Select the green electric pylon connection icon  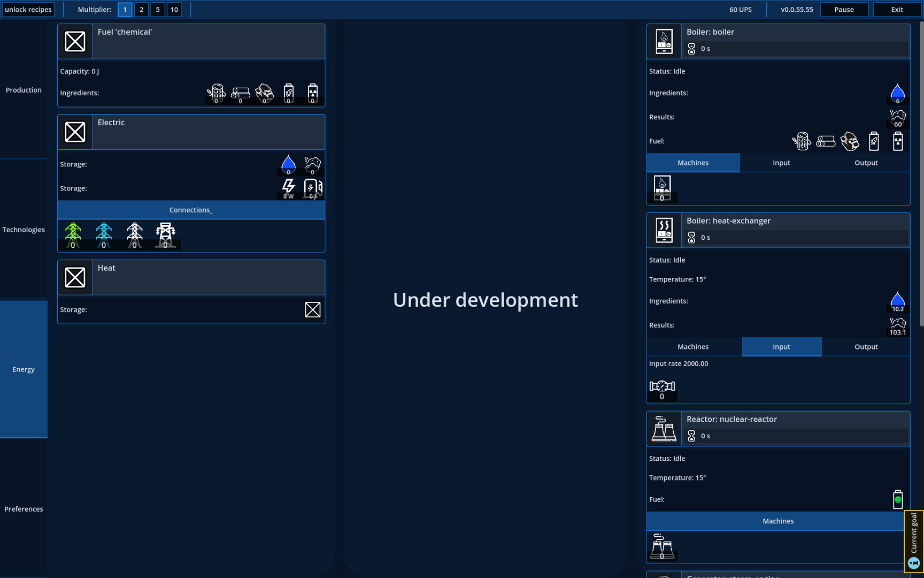click(x=73, y=234)
